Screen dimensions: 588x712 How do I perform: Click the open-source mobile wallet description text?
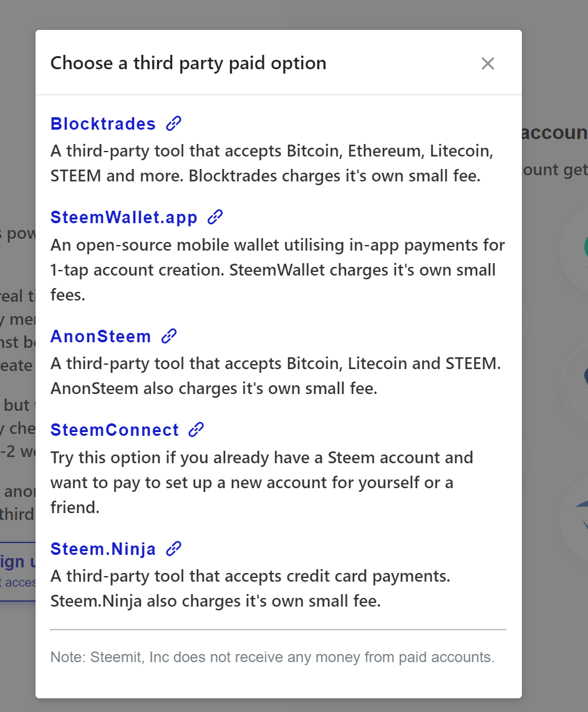click(277, 270)
